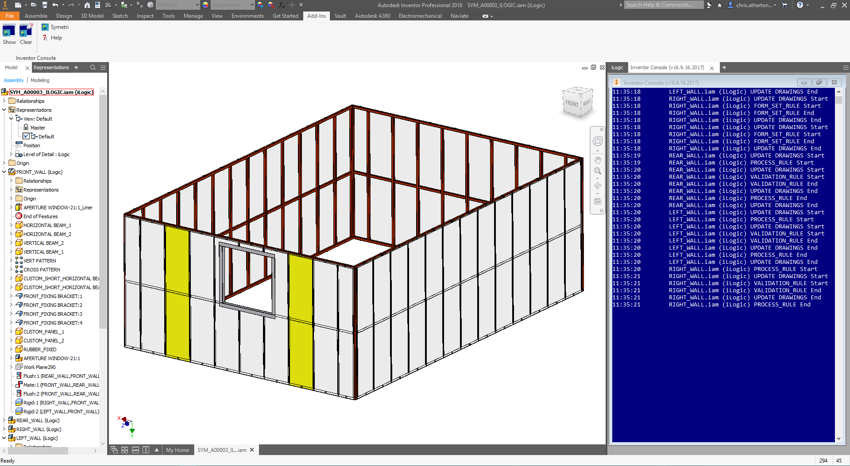Open Help in the Inventor Console panel
The width and height of the screenshot is (850, 466).
(x=53, y=38)
